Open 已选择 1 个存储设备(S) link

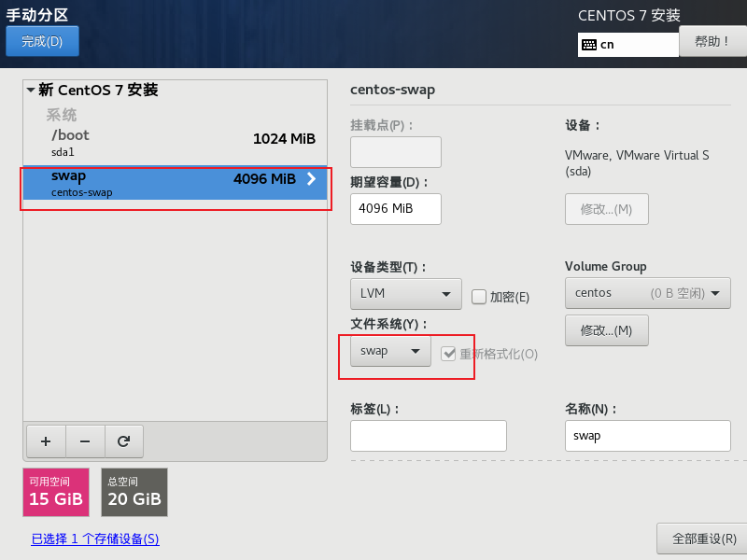[x=95, y=539]
